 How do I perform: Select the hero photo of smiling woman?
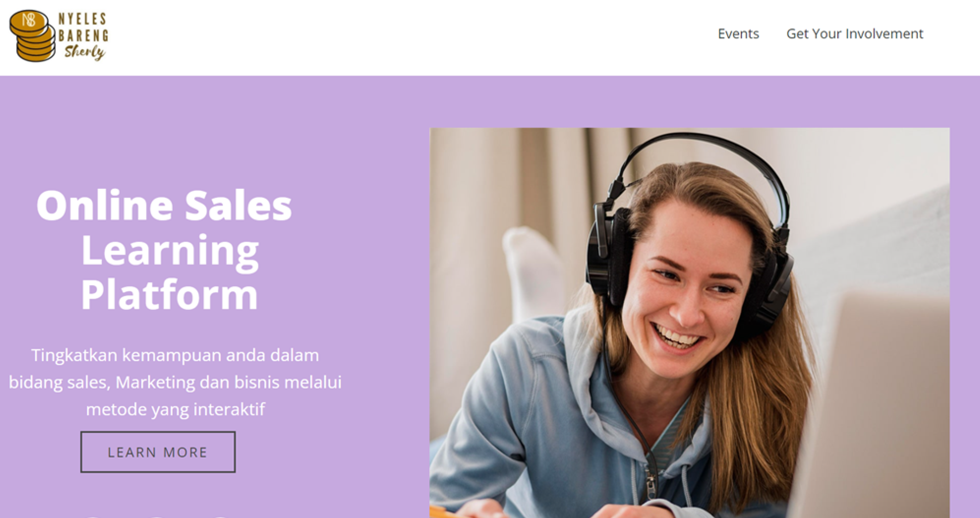(x=690, y=323)
